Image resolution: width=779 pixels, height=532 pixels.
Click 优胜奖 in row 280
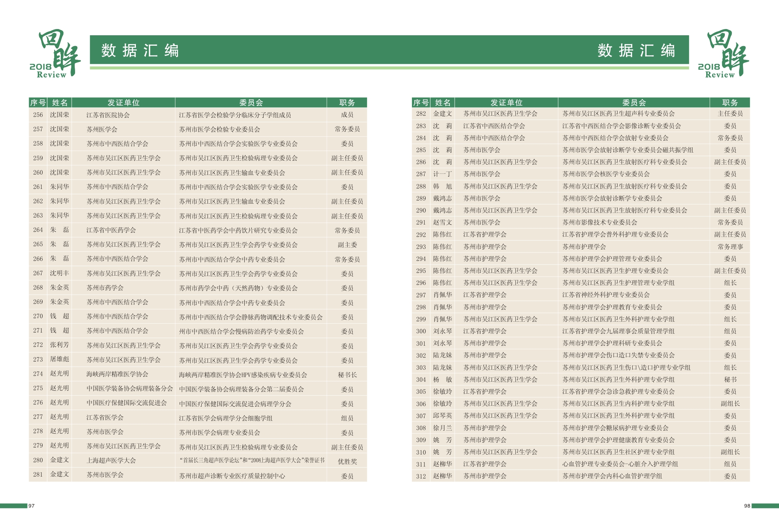[x=347, y=461]
